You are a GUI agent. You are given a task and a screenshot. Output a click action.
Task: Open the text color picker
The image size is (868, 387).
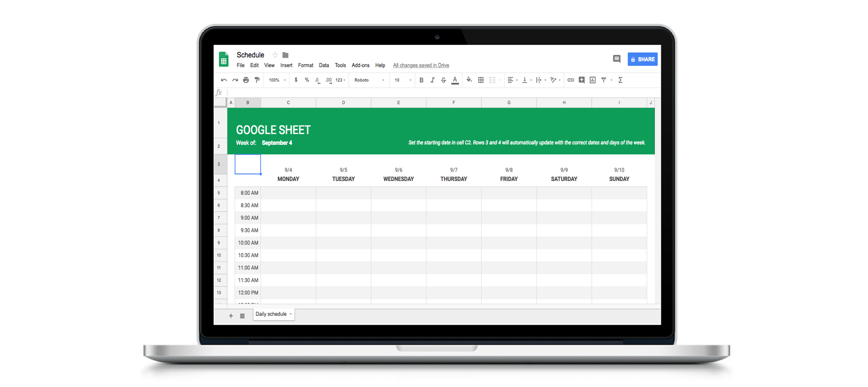pyautogui.click(x=455, y=80)
